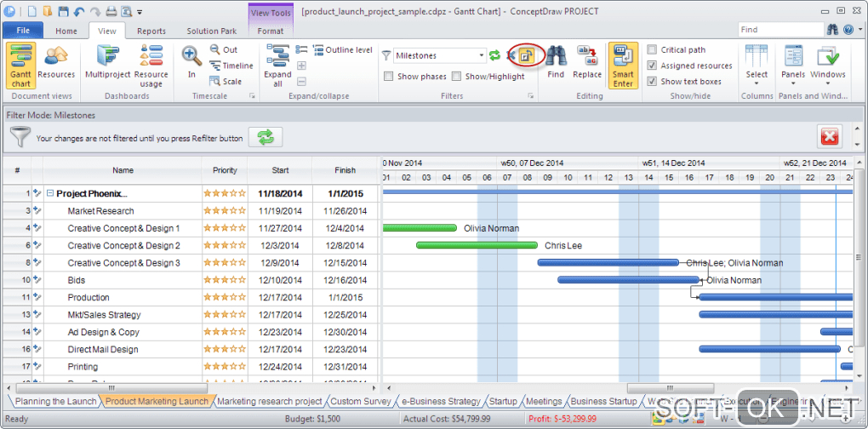Click the Find binoculars in Editing group
Viewport: 868px width, 429px height.
coord(555,62)
